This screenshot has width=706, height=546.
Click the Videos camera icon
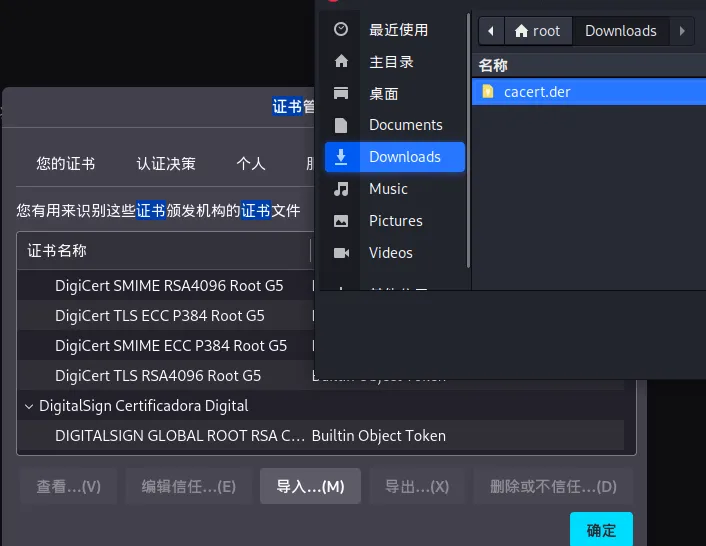[341, 253]
